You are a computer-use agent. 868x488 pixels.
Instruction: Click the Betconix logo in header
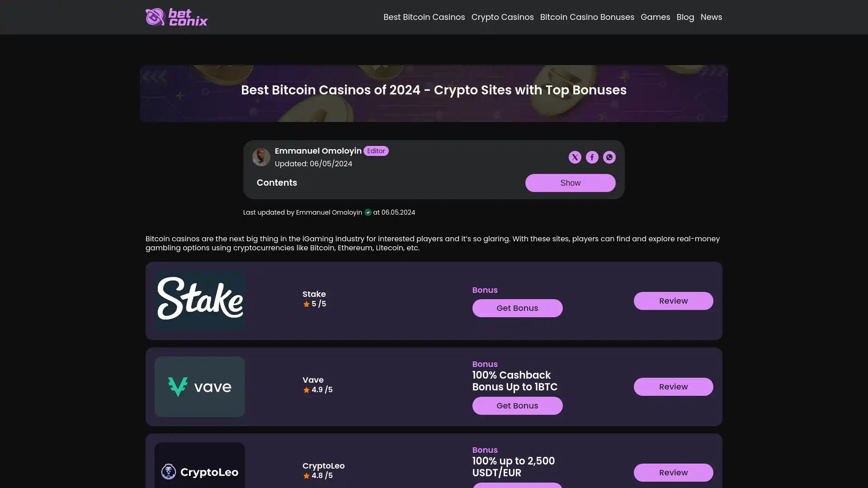[x=176, y=17]
